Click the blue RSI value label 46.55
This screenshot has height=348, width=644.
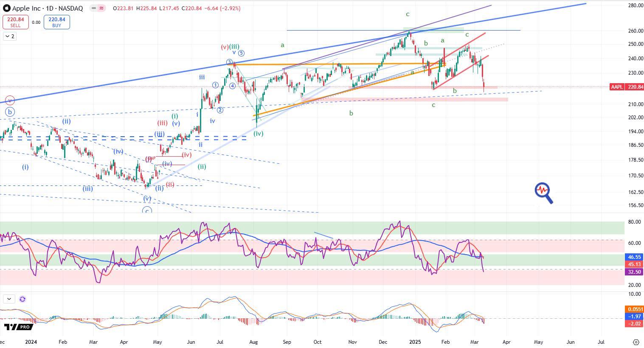(634, 257)
